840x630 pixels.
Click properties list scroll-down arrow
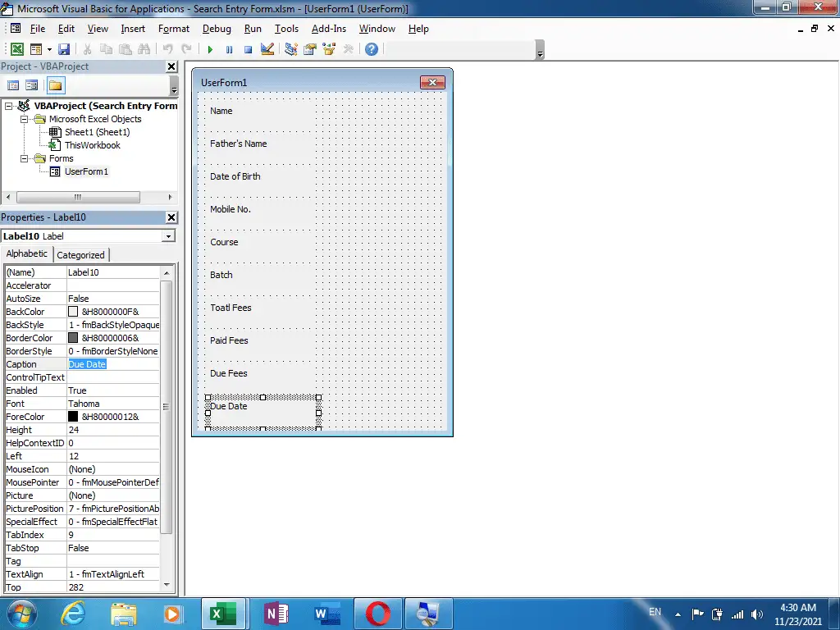(x=166, y=584)
